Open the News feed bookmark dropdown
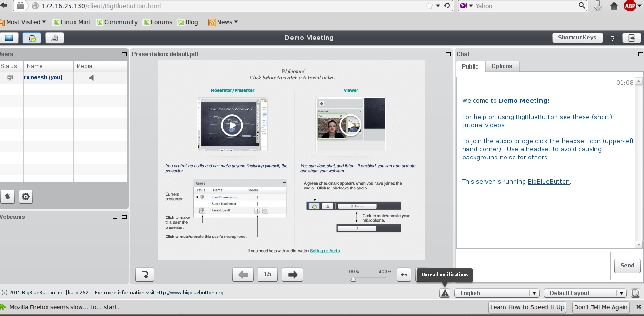644x316 pixels. [223, 22]
